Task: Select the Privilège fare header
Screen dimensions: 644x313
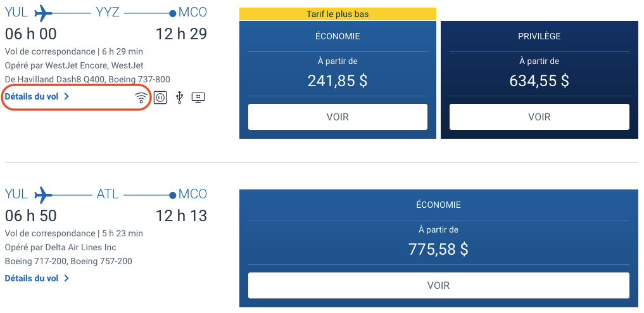Action: click(539, 36)
